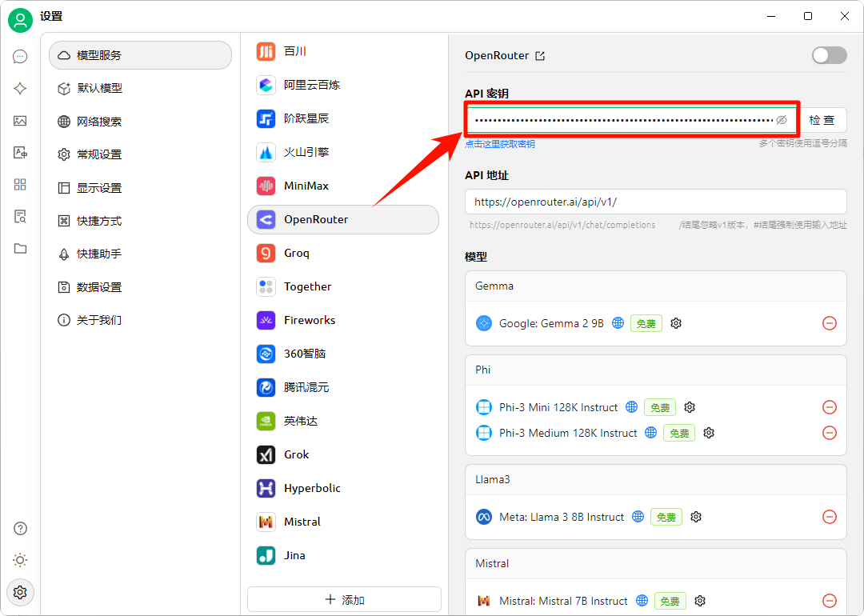Collapse the Llama3 model group
The image size is (864, 616).
pos(656,479)
